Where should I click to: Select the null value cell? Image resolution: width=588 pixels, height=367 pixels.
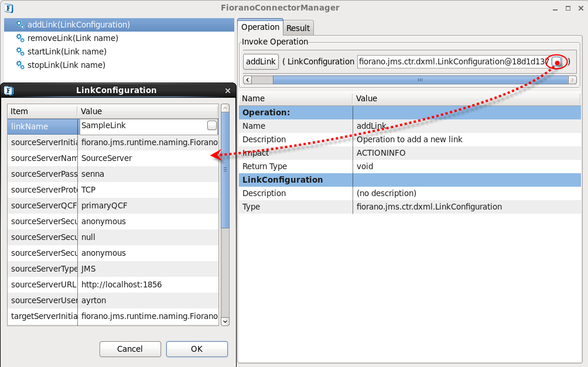148,237
